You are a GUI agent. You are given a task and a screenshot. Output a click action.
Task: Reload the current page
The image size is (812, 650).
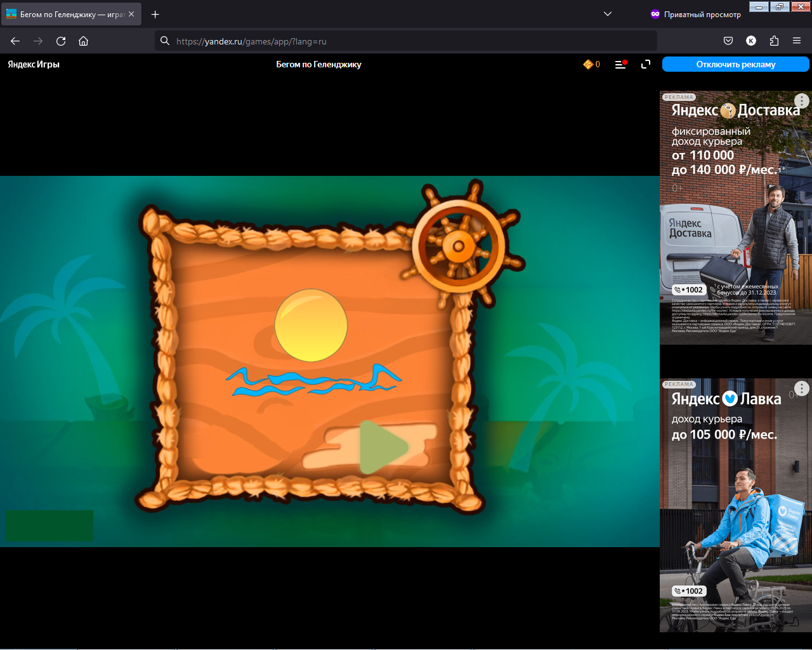click(61, 41)
